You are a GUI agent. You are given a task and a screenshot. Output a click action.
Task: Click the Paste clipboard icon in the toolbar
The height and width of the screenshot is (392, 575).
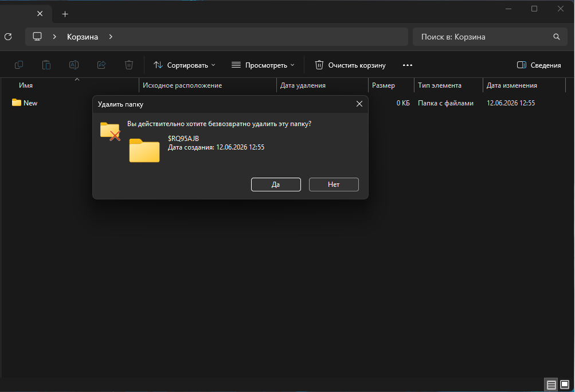46,65
